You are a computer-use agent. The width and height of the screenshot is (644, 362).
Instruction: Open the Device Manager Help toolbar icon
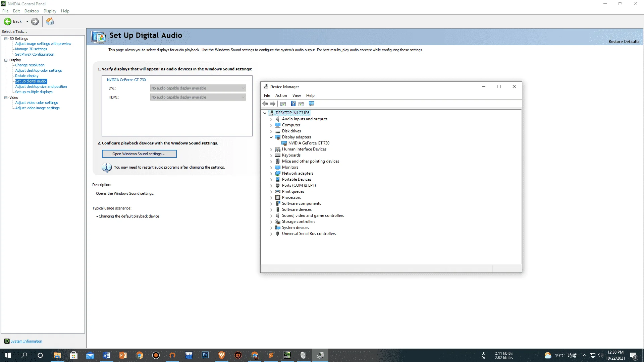293,104
